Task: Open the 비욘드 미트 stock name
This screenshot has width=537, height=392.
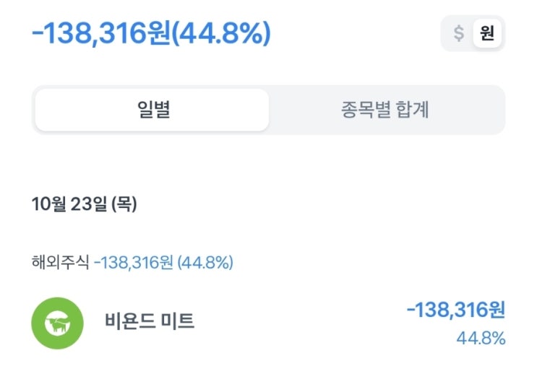Action: pyautogui.click(x=150, y=321)
